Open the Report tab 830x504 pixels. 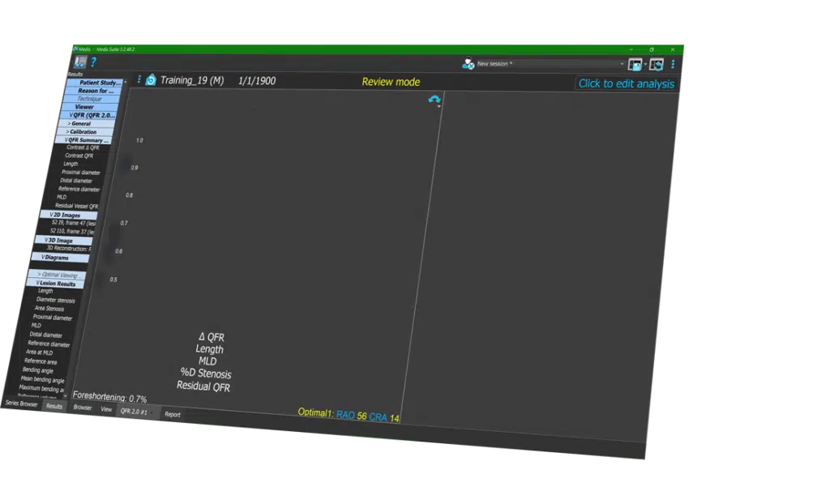[173, 414]
